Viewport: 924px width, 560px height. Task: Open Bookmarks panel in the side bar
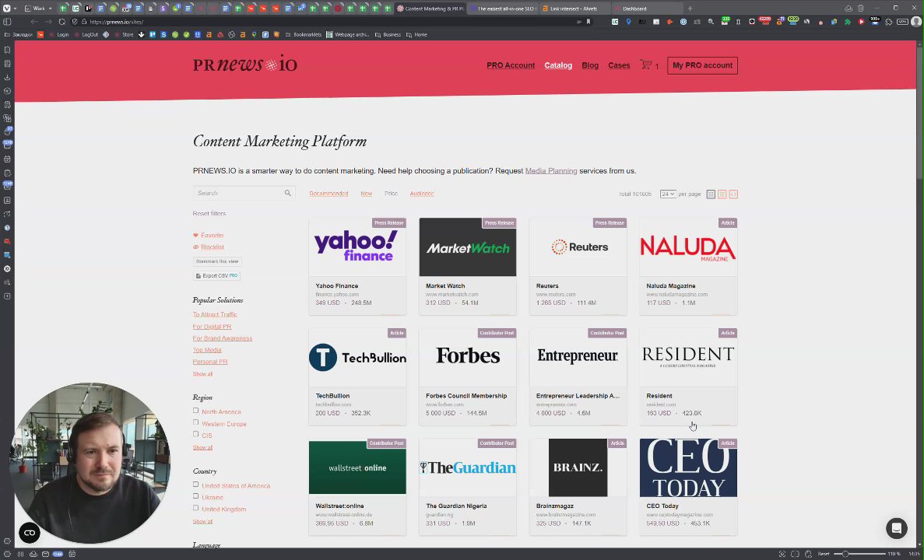point(7,50)
